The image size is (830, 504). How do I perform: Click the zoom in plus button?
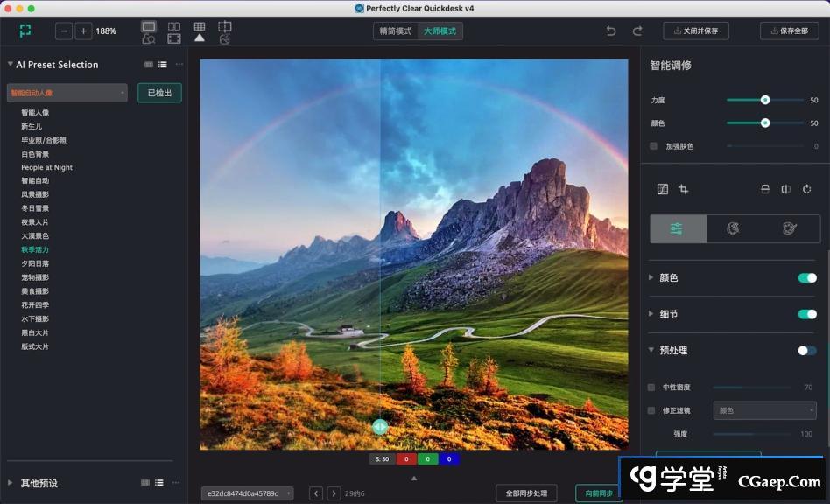[83, 31]
